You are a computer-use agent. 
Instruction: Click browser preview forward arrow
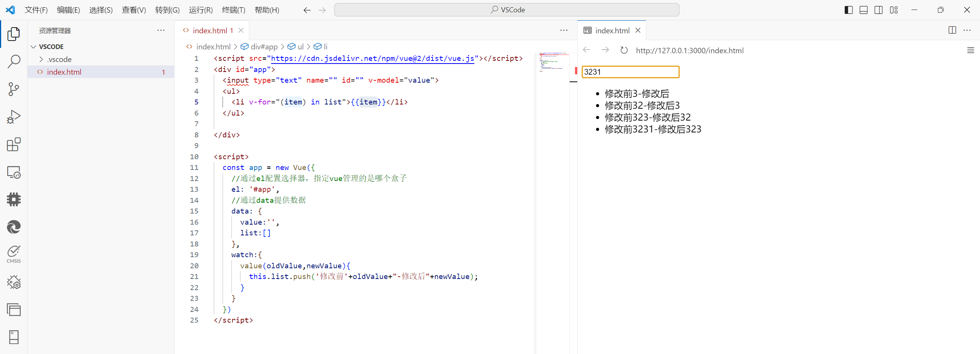pyautogui.click(x=605, y=50)
